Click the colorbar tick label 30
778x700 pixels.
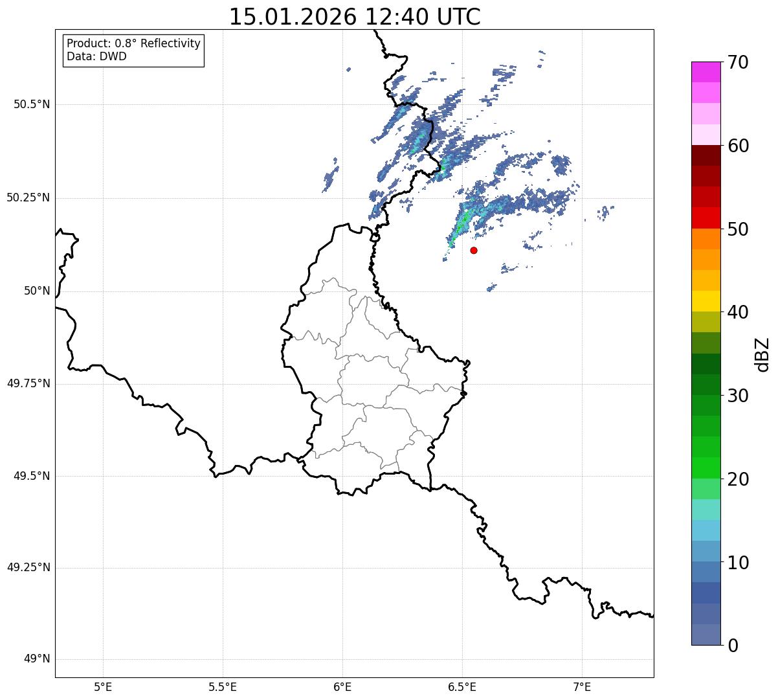[739, 396]
